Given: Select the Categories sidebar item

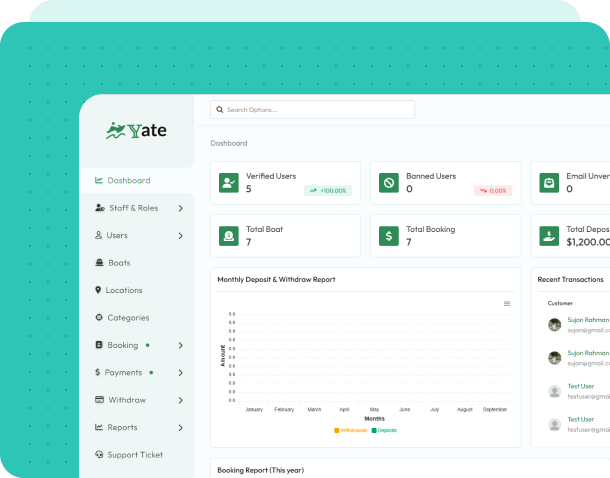Looking at the screenshot, I should (x=127, y=318).
